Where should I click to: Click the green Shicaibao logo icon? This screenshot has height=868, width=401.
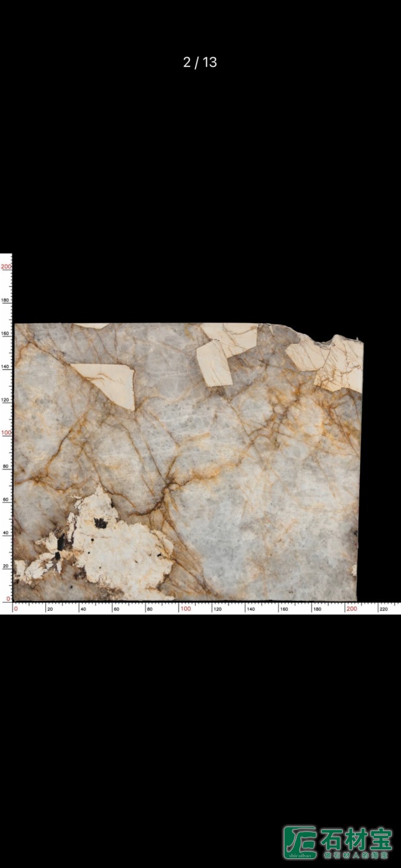coord(299,842)
